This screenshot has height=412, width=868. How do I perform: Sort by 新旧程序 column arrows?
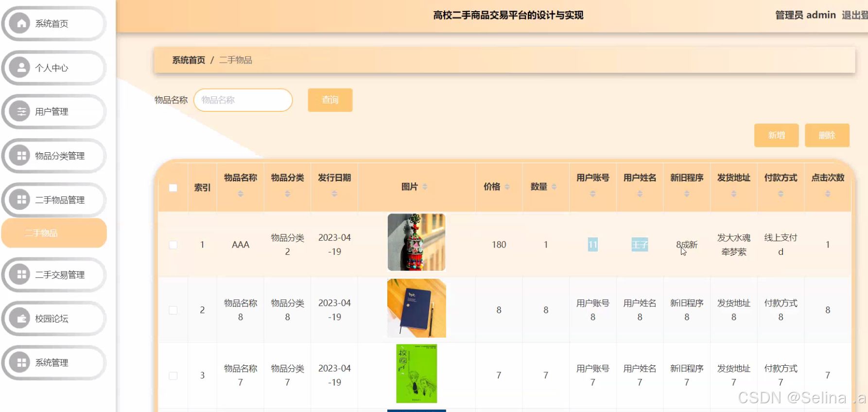click(x=687, y=194)
